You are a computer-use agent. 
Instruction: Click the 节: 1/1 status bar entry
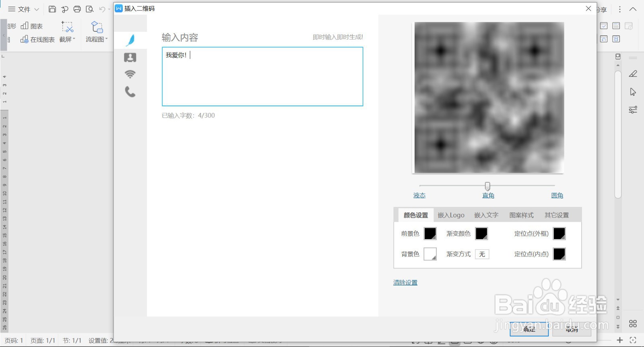[72, 341]
